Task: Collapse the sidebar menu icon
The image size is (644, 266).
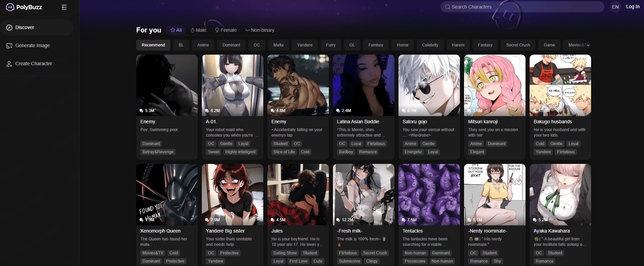Action: [64, 7]
